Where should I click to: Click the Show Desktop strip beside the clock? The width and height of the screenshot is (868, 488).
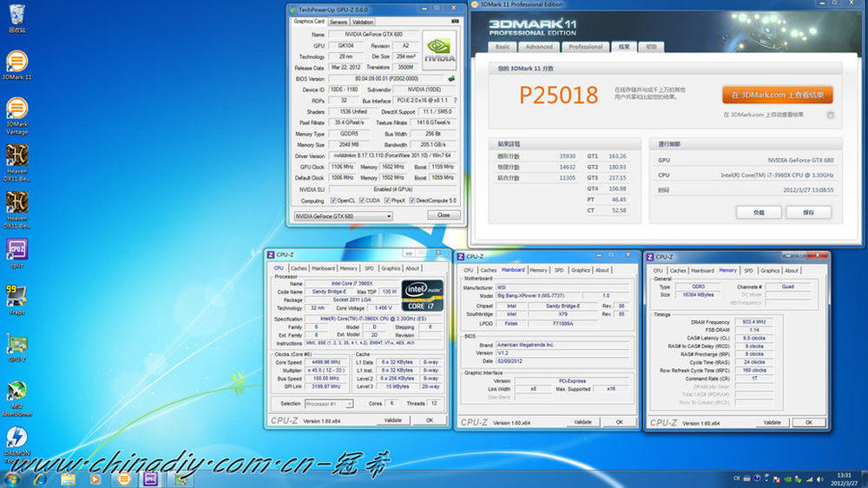864,479
